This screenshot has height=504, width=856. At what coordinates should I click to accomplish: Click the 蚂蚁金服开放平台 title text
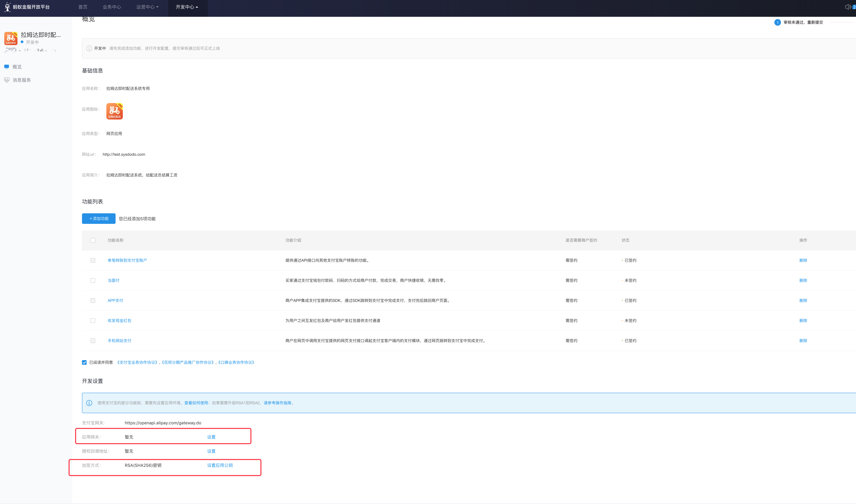pos(31,7)
